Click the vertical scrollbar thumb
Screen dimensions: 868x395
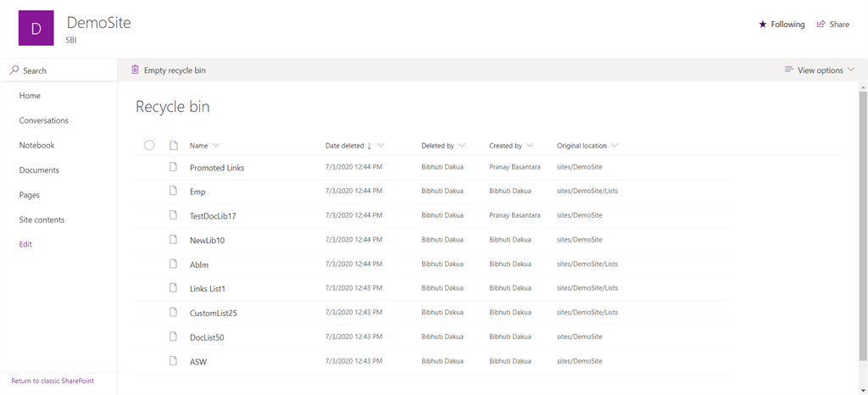click(863, 225)
